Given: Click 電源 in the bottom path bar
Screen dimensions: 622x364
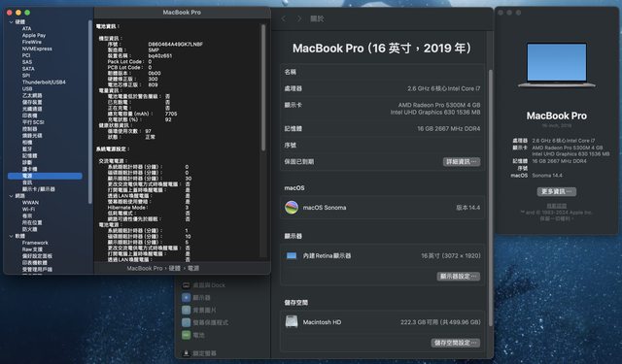Looking at the screenshot, I should 193,268.
